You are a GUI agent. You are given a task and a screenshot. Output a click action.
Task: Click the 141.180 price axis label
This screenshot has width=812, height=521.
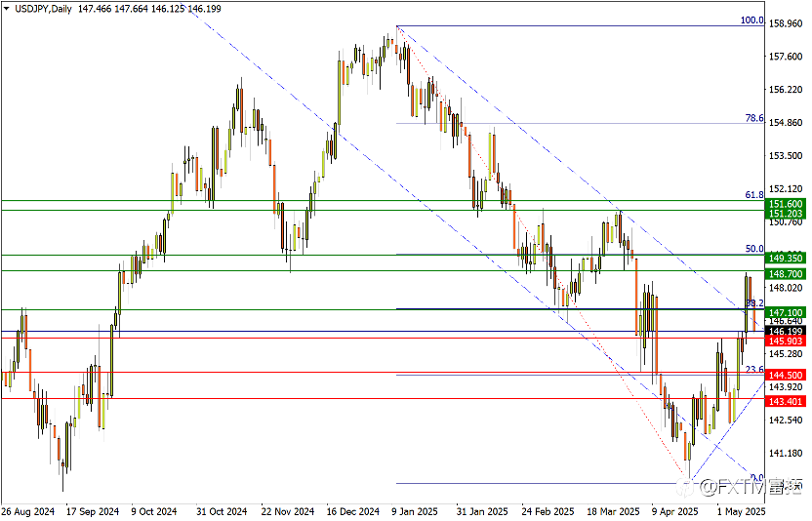point(786,454)
